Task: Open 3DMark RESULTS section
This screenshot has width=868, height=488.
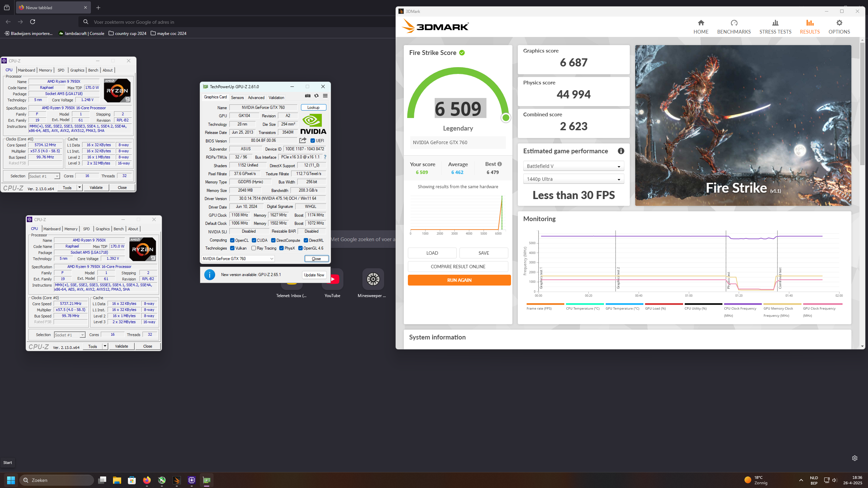Action: [x=810, y=27]
